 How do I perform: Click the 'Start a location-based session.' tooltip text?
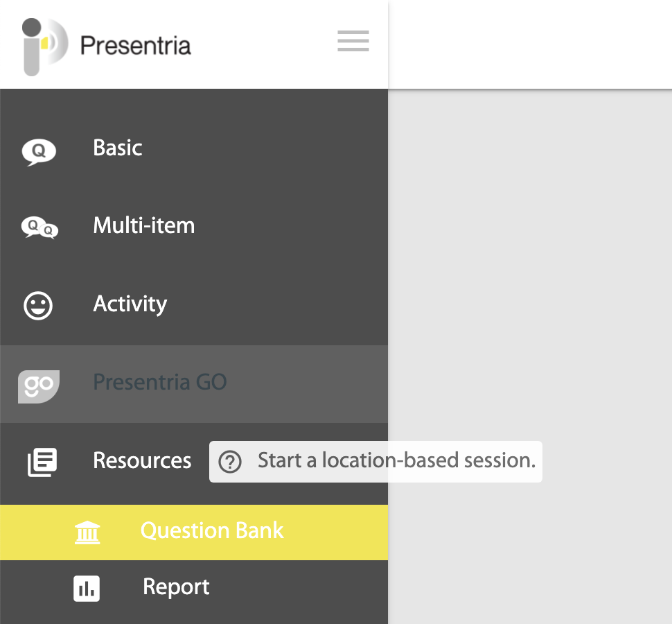pyautogui.click(x=397, y=460)
